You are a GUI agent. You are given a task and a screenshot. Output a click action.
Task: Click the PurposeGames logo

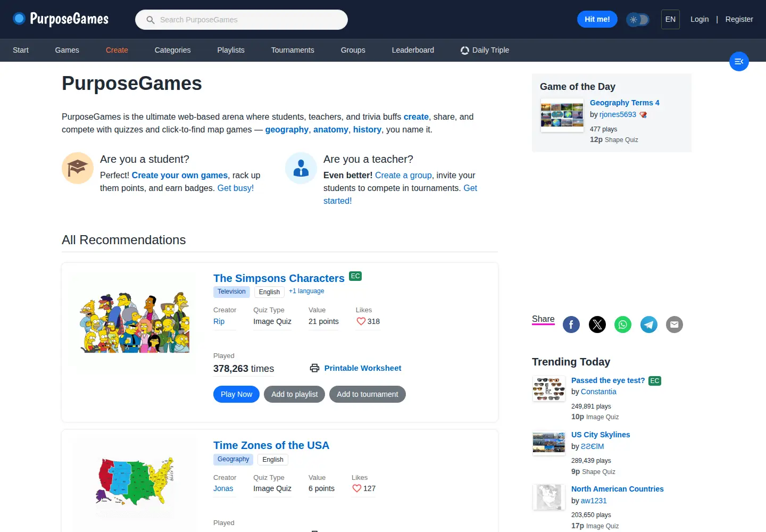(61, 19)
